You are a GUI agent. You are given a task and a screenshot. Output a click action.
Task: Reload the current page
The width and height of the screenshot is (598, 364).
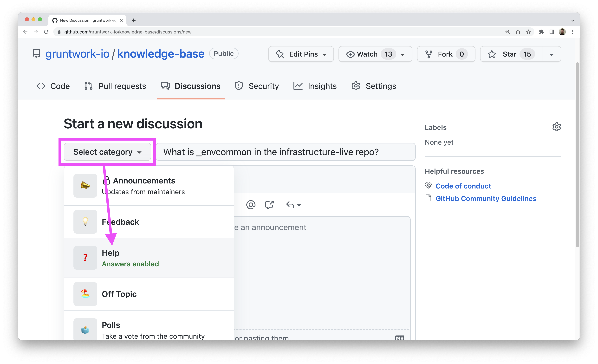pyautogui.click(x=46, y=32)
